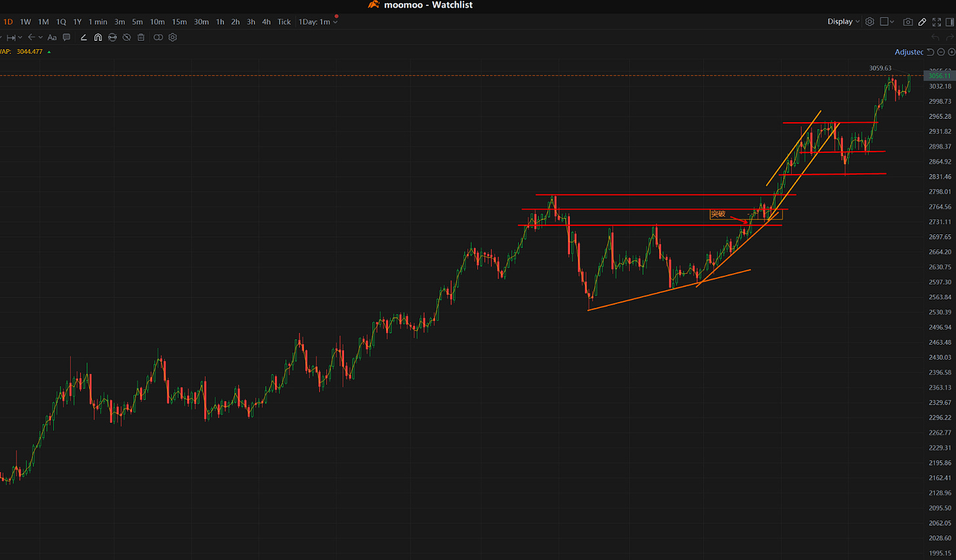956x560 pixels.
Task: Toggle the drawing pencil tool
Action: (x=922, y=22)
